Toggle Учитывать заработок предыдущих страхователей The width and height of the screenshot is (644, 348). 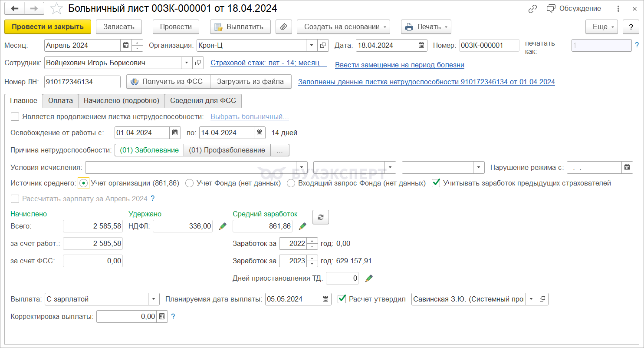pos(436,183)
